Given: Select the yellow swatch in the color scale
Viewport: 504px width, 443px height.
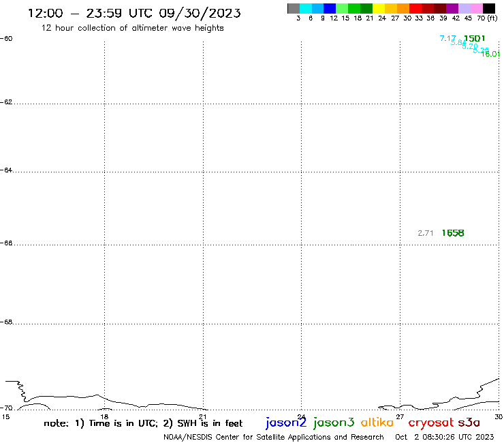Looking at the screenshot, I should [x=379, y=8].
